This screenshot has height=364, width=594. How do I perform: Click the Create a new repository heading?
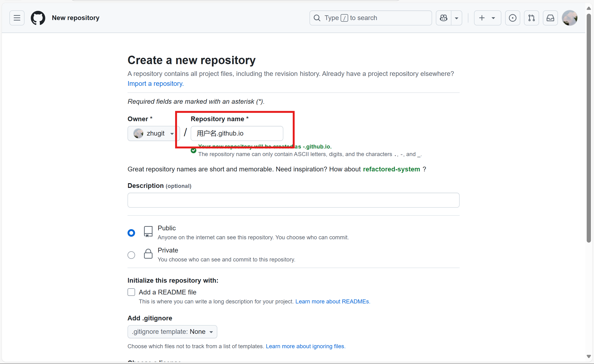pos(191,60)
